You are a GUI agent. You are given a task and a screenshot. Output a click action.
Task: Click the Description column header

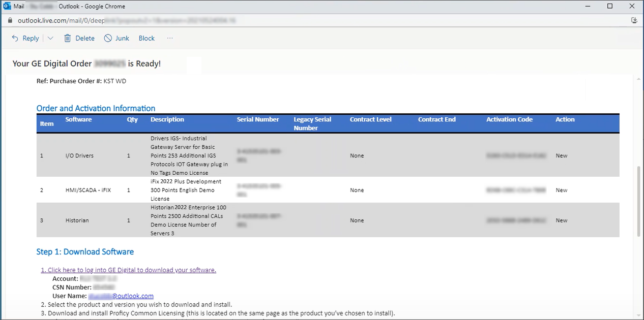point(167,119)
